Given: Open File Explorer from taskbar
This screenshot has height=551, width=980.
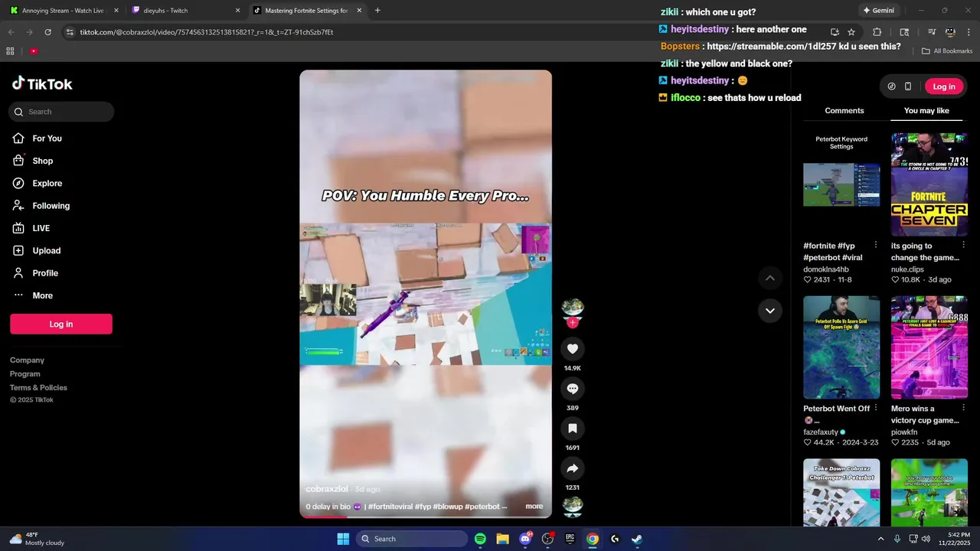Looking at the screenshot, I should (502, 539).
